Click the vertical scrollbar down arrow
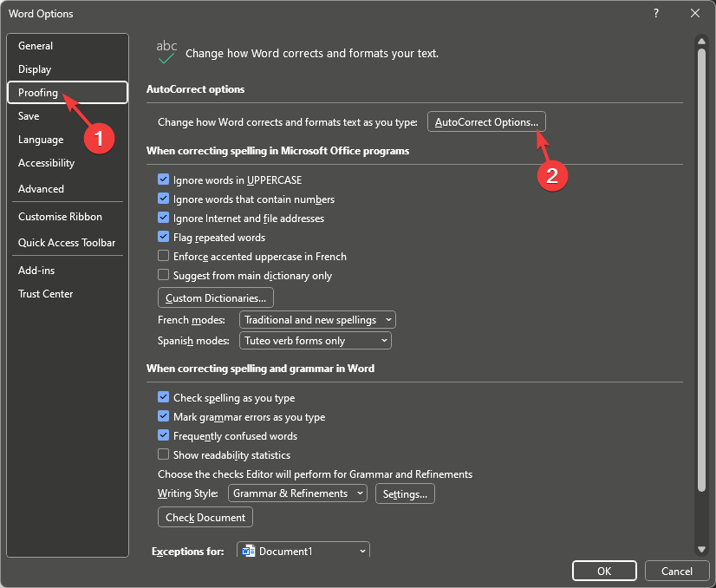Screen dimensions: 716x588 pyautogui.click(x=700, y=549)
